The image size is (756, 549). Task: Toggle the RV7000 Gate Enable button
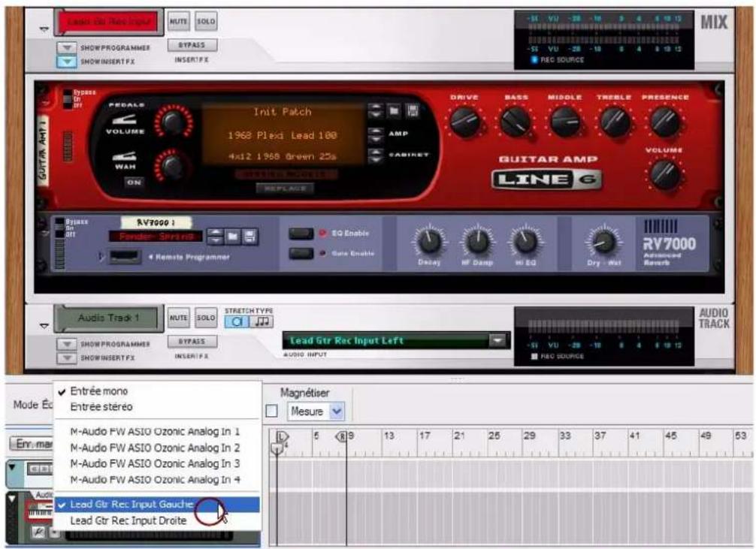(x=301, y=254)
